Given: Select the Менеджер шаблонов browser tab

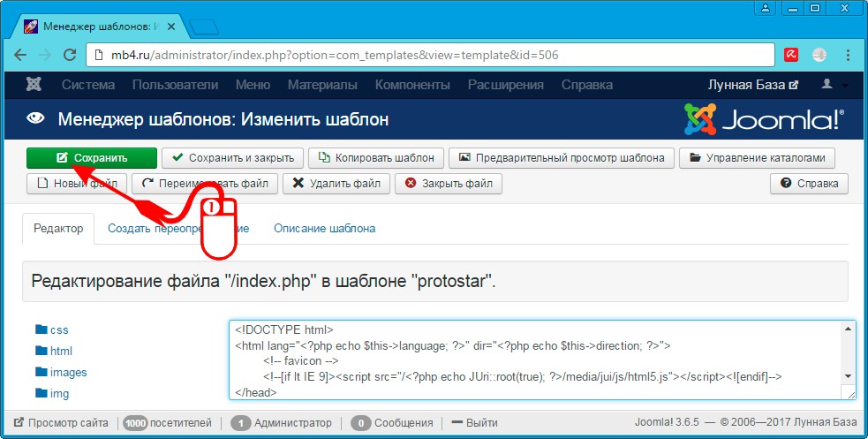Looking at the screenshot, I should tap(102, 26).
